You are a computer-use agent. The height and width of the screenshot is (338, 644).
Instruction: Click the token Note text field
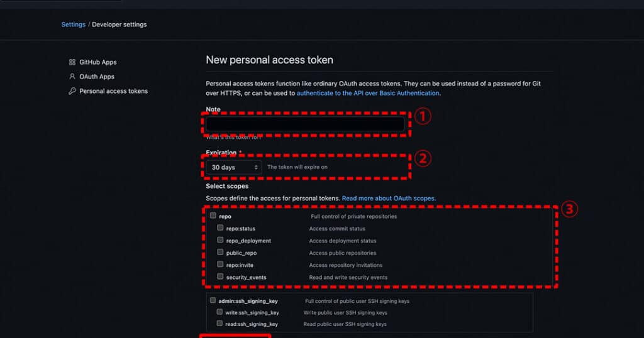point(305,124)
